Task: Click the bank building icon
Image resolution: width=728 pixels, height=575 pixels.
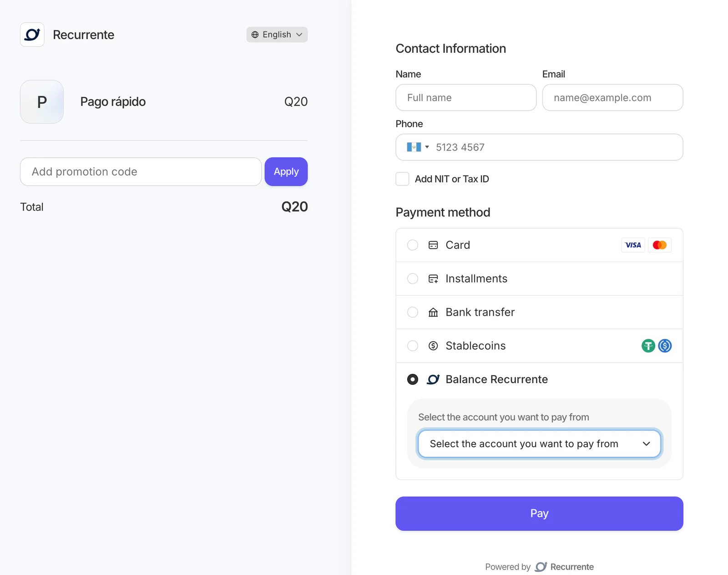Action: tap(433, 313)
